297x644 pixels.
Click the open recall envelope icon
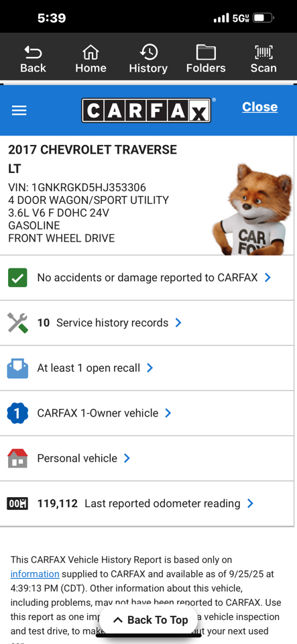click(x=17, y=368)
